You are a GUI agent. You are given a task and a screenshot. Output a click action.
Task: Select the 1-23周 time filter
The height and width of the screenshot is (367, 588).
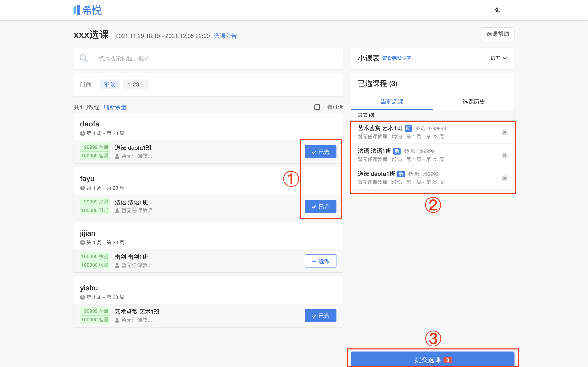point(136,84)
